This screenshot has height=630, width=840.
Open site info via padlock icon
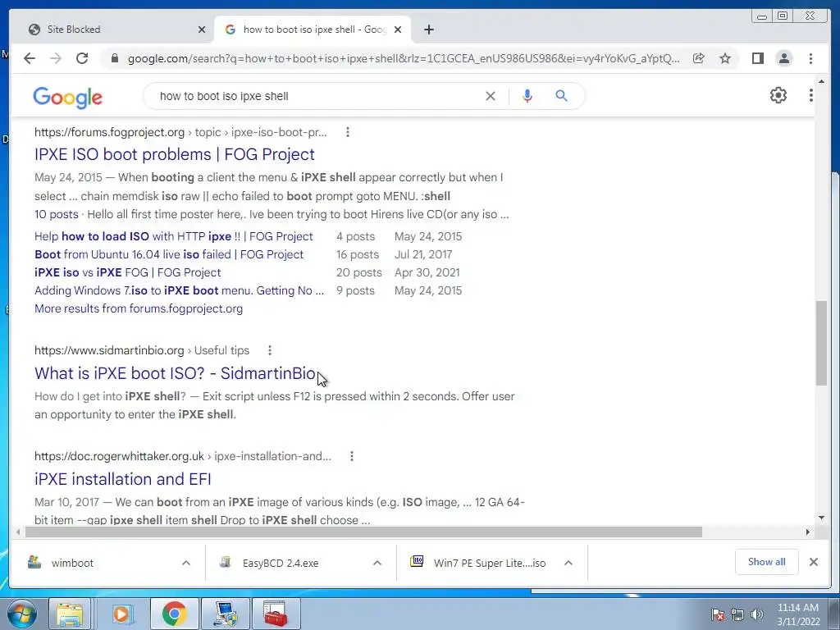click(x=114, y=58)
